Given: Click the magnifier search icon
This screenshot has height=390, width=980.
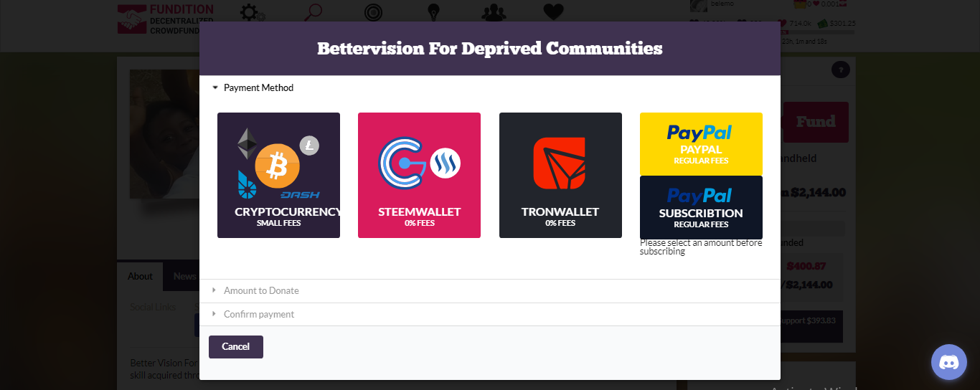Looking at the screenshot, I should point(314,12).
